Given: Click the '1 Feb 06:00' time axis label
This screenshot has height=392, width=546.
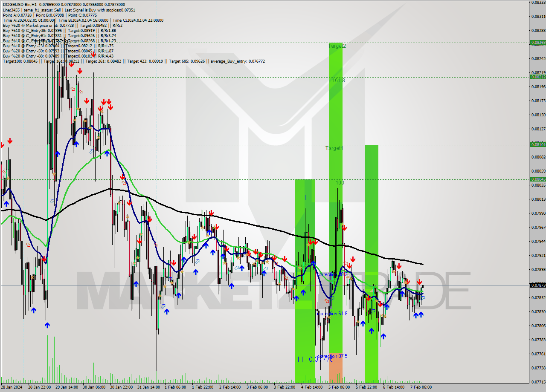Looking at the screenshot, I should (175, 387).
